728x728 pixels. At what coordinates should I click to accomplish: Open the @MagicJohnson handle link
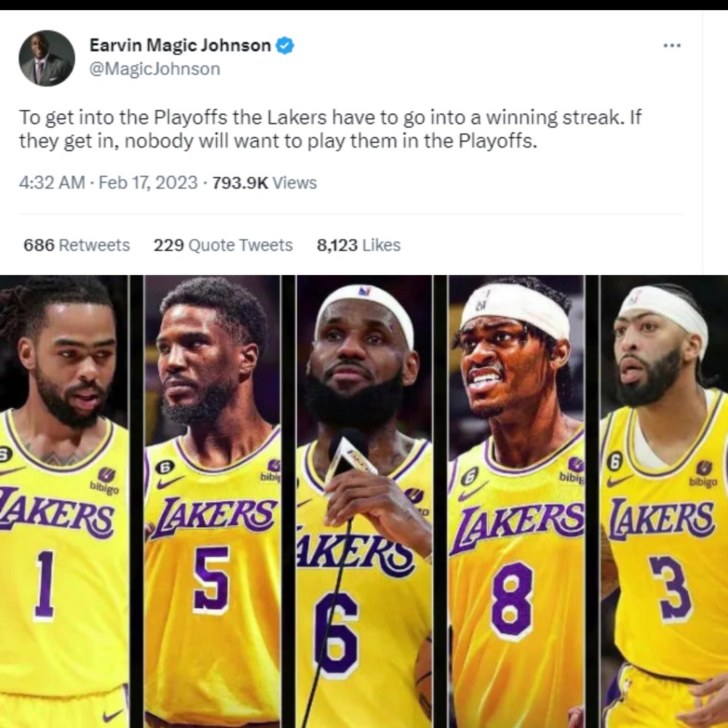[x=154, y=69]
